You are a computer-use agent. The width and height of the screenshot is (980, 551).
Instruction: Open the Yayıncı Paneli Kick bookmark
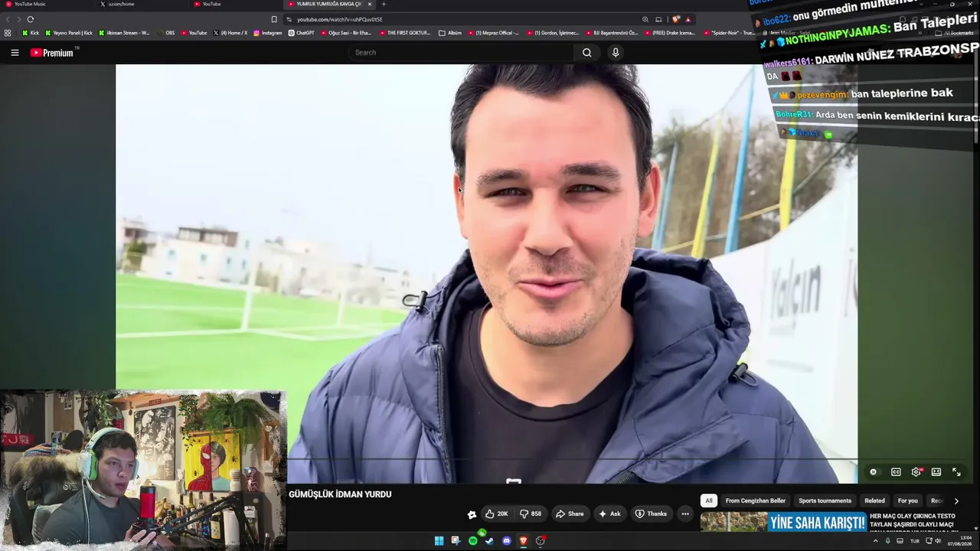69,33
